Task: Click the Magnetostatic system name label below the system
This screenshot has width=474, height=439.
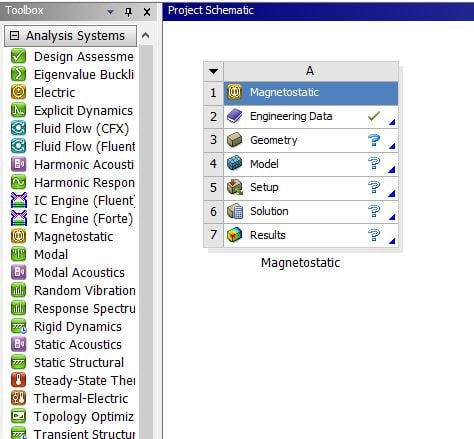Action: coord(300,263)
